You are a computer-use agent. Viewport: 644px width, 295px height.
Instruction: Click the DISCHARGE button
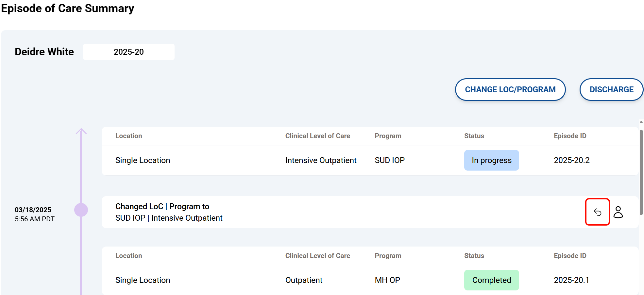click(x=611, y=89)
